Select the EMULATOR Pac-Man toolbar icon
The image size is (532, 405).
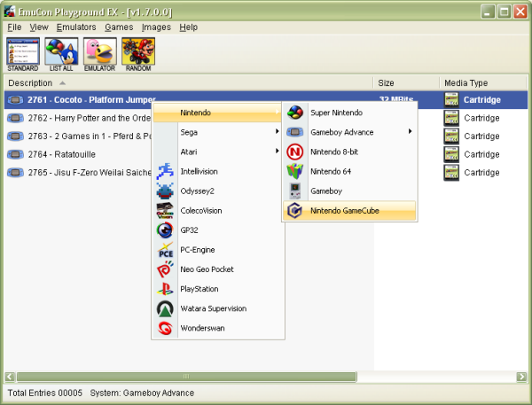[99, 54]
